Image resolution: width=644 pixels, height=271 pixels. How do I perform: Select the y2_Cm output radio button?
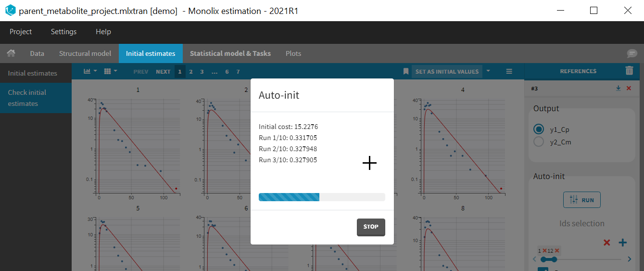[x=539, y=142]
